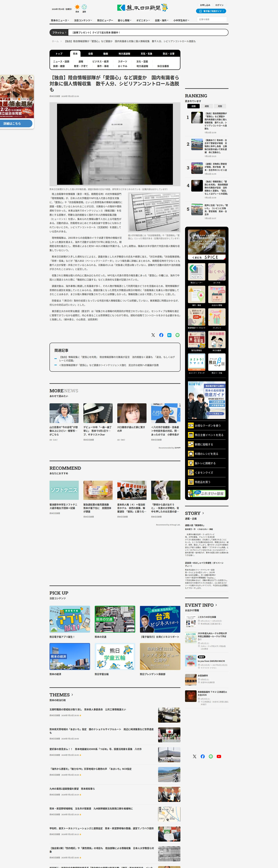Click the calendar icon for 熊日主催イベント
This screenshot has width=278, height=868.
click(x=191, y=435)
